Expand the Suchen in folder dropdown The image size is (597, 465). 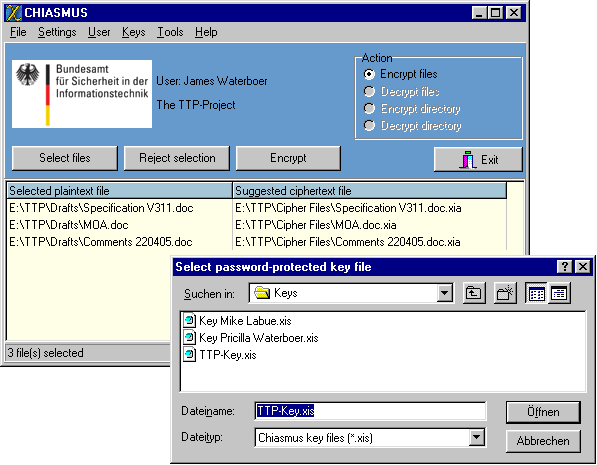click(x=444, y=293)
